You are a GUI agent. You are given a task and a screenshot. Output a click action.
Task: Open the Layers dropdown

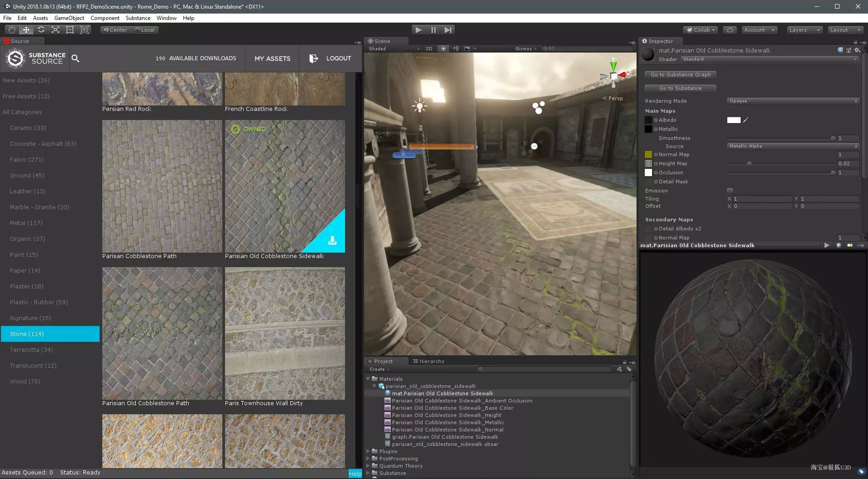click(804, 30)
